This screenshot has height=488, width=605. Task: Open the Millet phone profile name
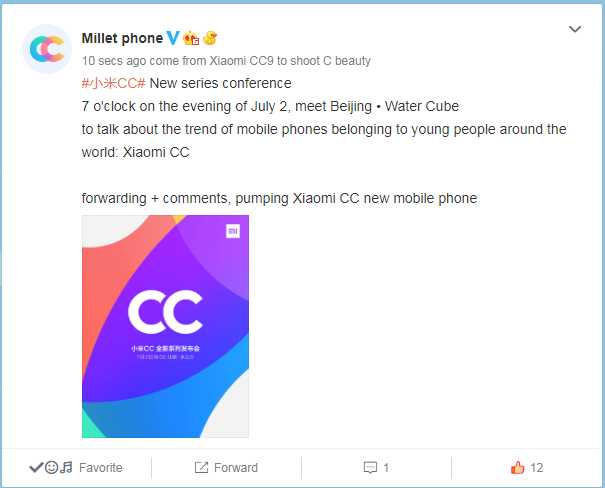tap(122, 38)
